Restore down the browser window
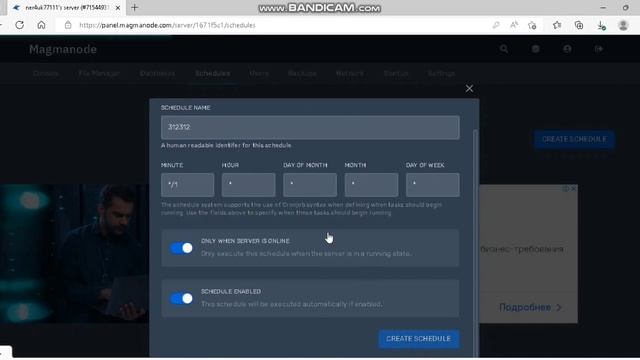 (x=626, y=8)
